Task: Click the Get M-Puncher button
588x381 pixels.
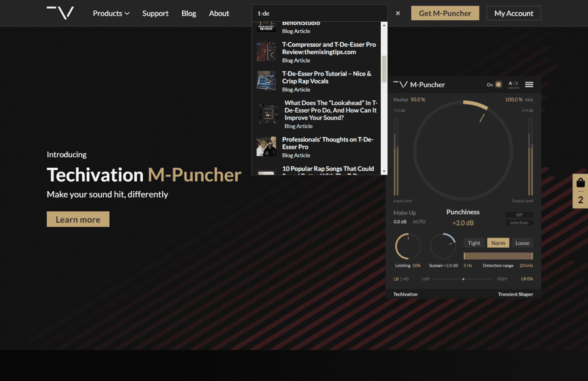Action: point(445,13)
